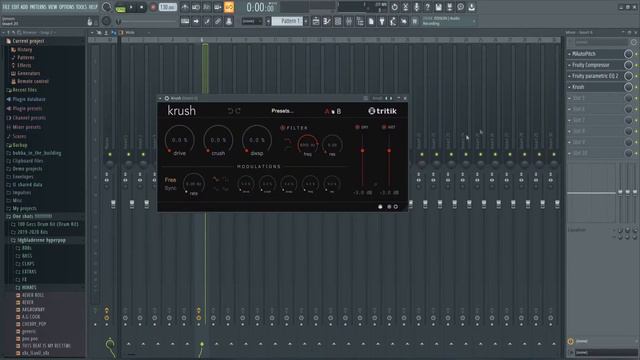Open the ADD menu
640x360 pixels.
click(x=24, y=7)
